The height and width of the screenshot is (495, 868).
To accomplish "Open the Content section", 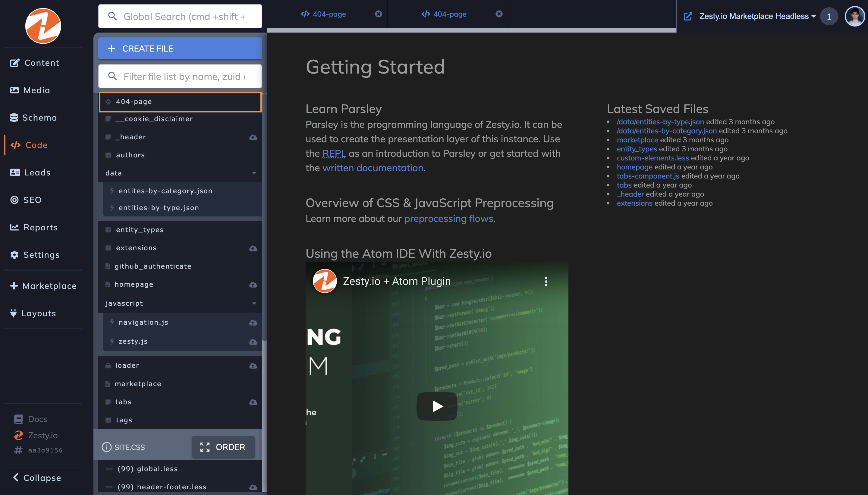I will pyautogui.click(x=34, y=63).
